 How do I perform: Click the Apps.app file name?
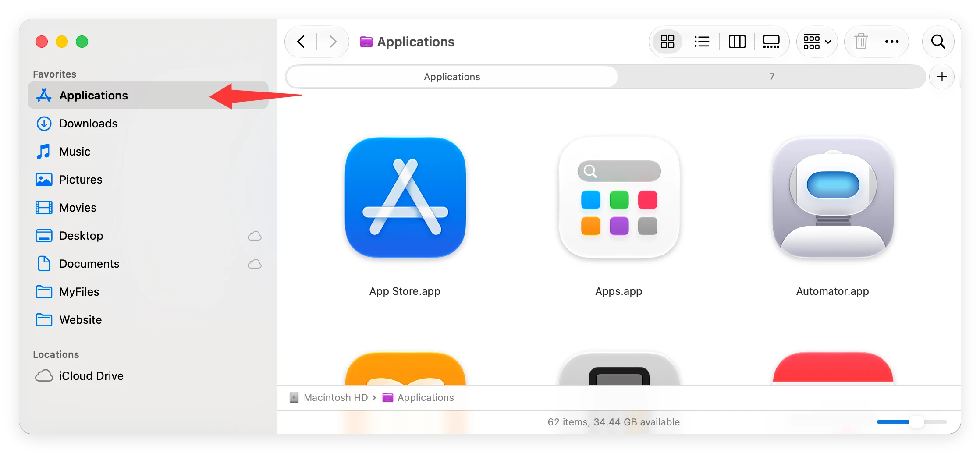(619, 291)
